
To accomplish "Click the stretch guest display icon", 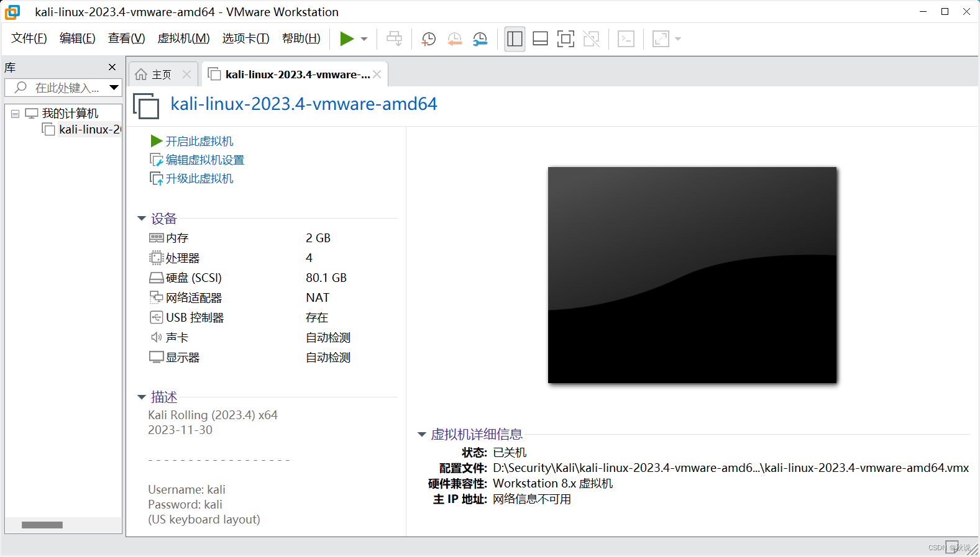I will [661, 39].
